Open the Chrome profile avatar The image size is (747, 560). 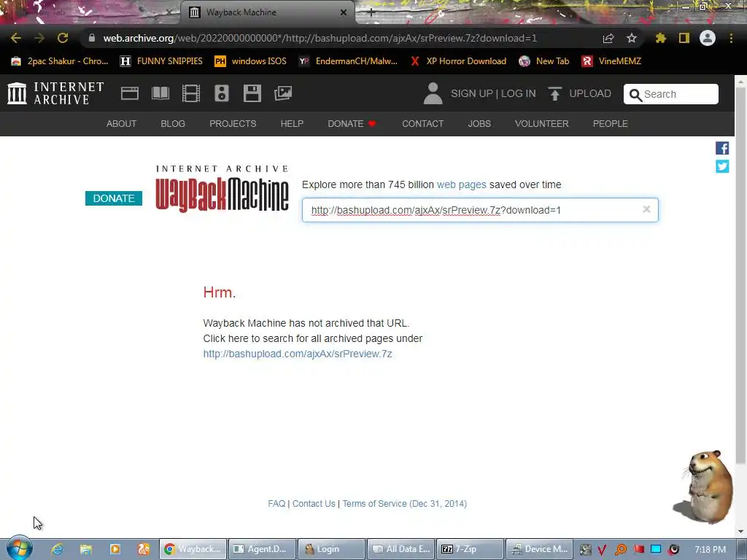(x=708, y=38)
